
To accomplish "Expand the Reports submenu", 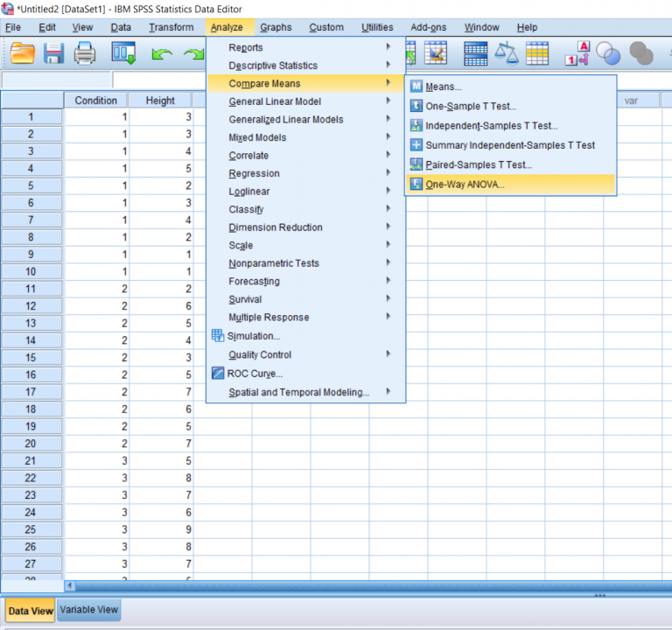I will coord(305,47).
